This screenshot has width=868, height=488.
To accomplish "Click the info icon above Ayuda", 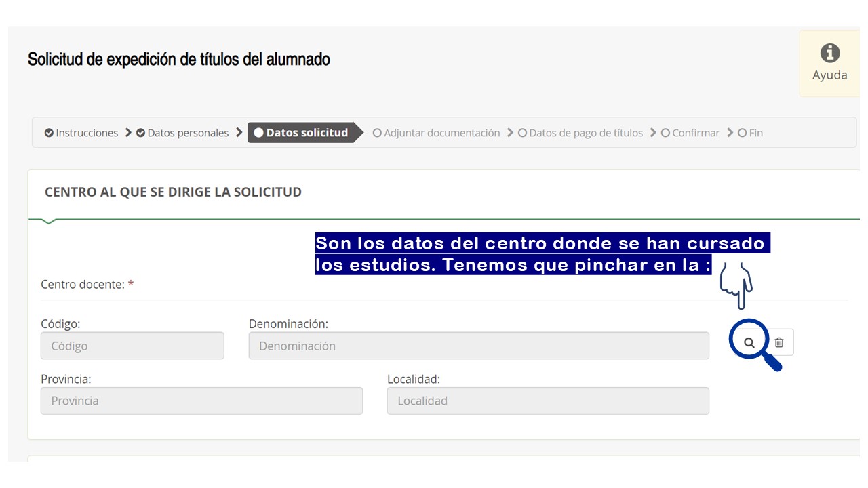I will (830, 53).
